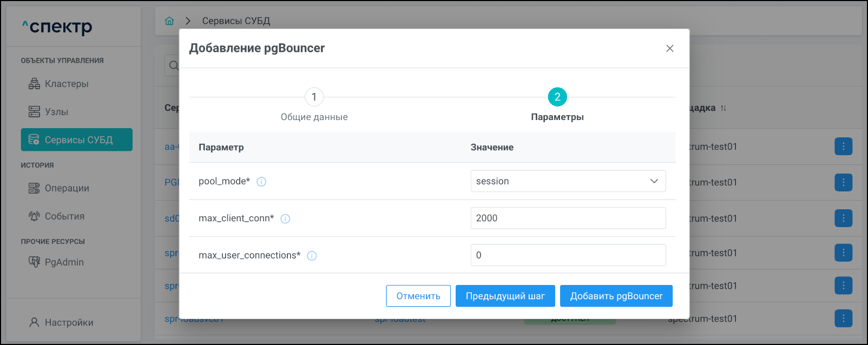Open the События history page
Image resolution: width=868 pixels, height=345 pixels.
click(x=64, y=216)
